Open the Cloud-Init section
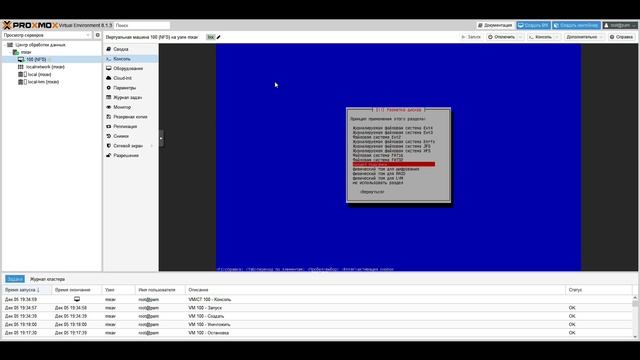 click(x=122, y=78)
